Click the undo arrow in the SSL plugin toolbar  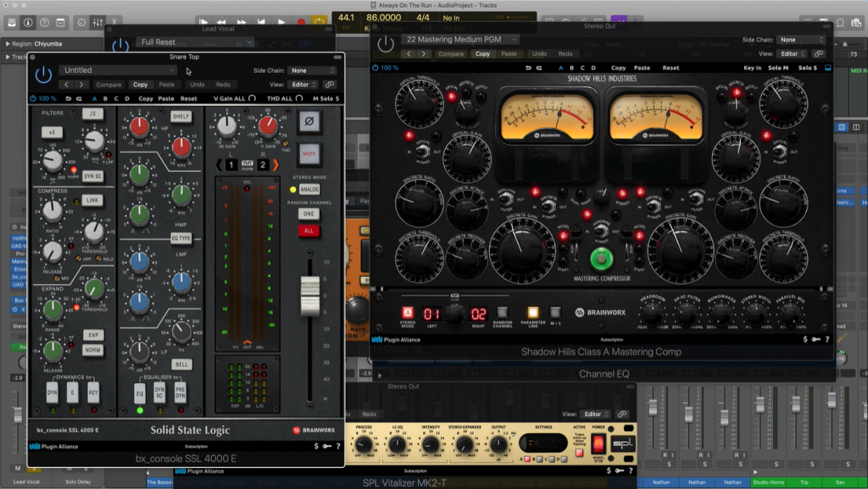click(x=68, y=98)
